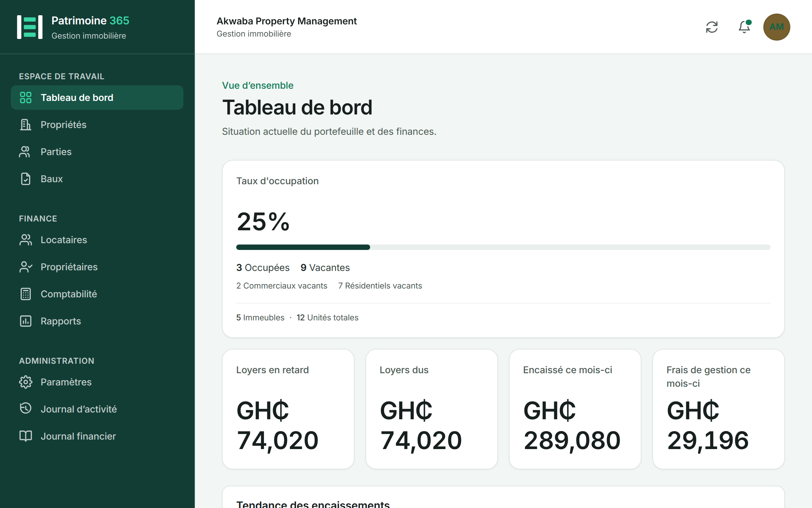Click the Patrimoine 365 brand title
The image size is (812, 508).
click(90, 21)
